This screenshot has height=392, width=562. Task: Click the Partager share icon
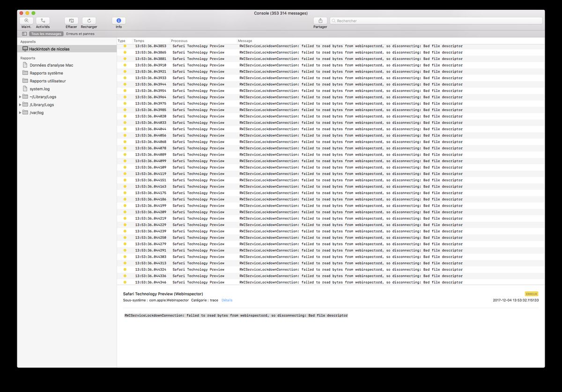(x=320, y=21)
